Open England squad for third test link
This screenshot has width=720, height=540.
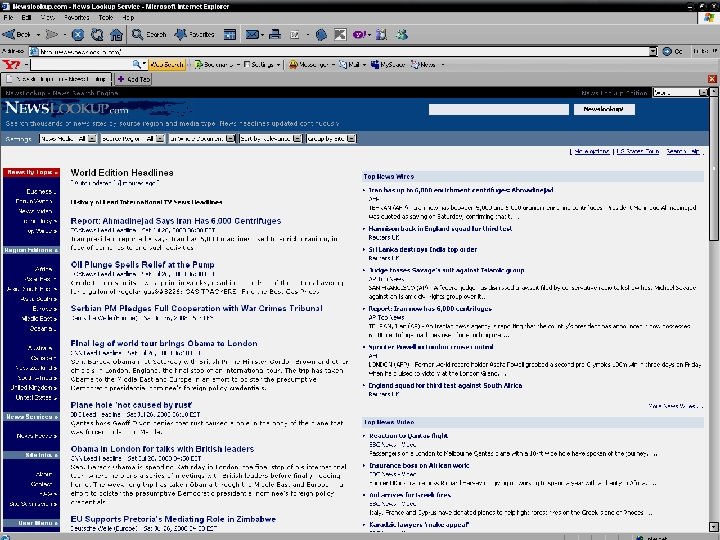tap(445, 385)
